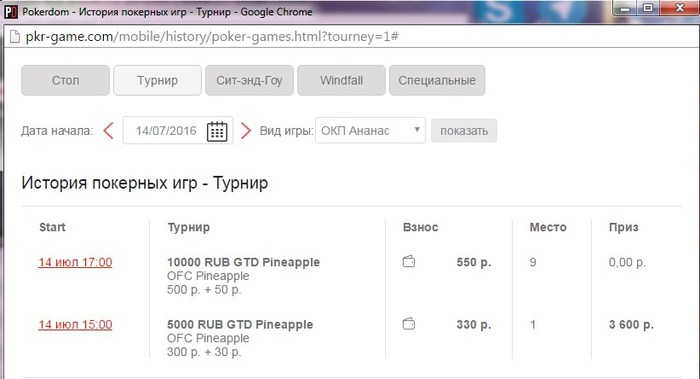Click wallet icon in 550 р. row
Image resolution: width=700 pixels, height=379 pixels.
pyautogui.click(x=409, y=262)
